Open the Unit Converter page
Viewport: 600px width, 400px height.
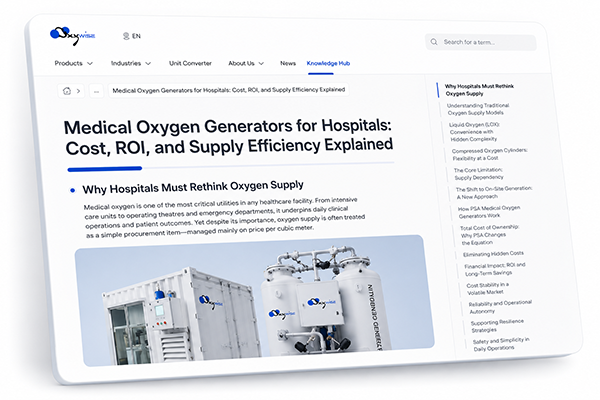pos(190,63)
